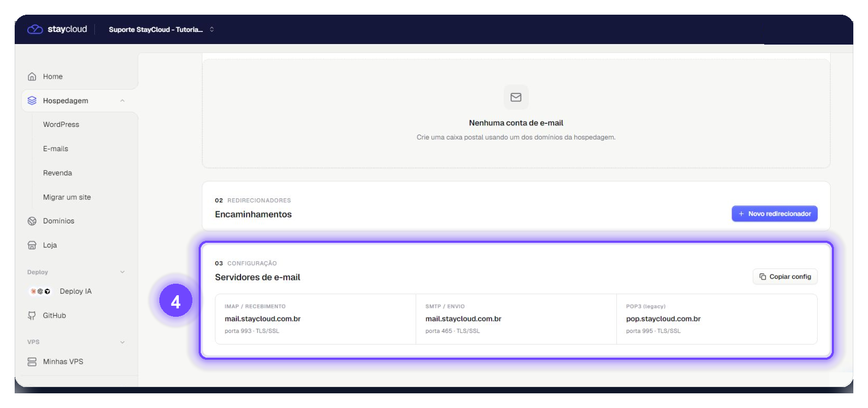Click the Novo redirecionador button
The image size is (868, 408).
775,214
